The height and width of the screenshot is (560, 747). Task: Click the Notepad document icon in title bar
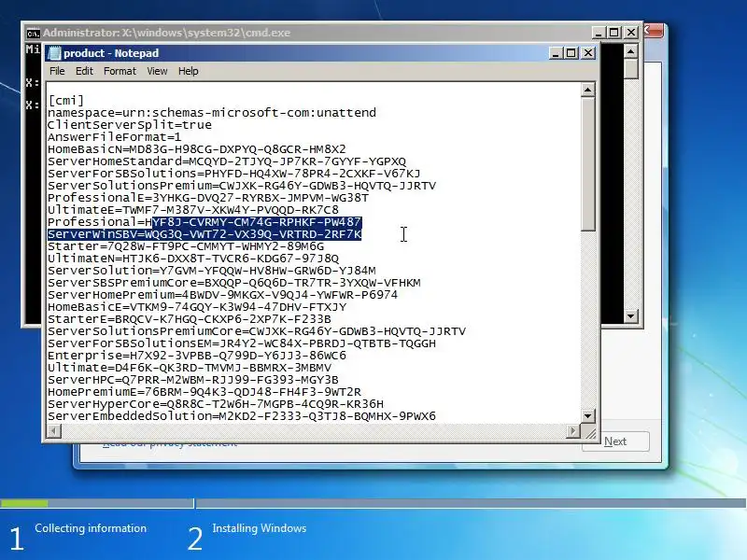coord(54,53)
